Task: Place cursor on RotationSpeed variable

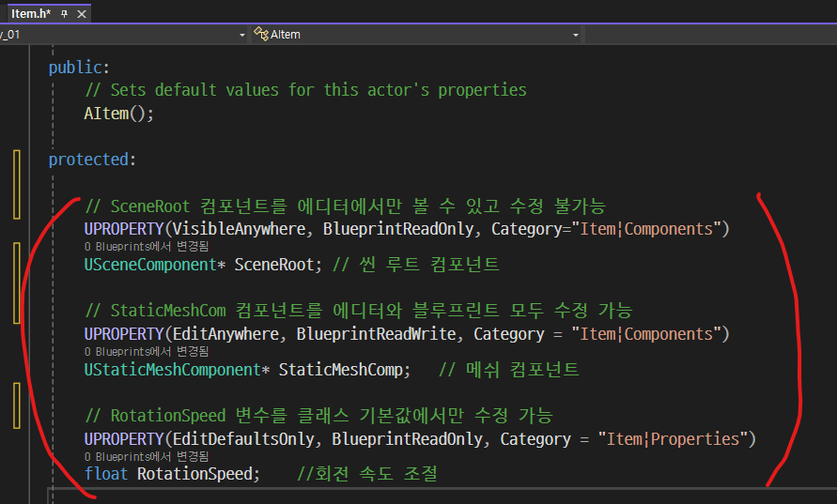Action: pos(194,474)
